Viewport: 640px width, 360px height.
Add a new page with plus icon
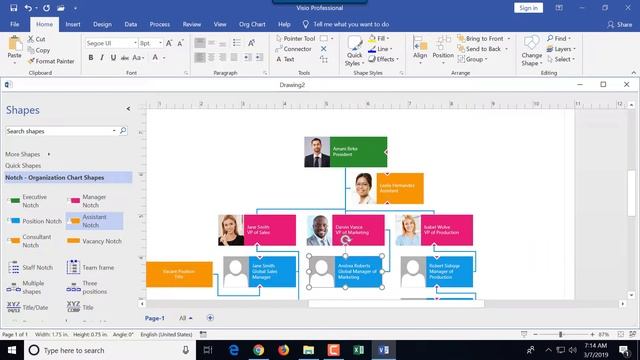[x=210, y=318]
